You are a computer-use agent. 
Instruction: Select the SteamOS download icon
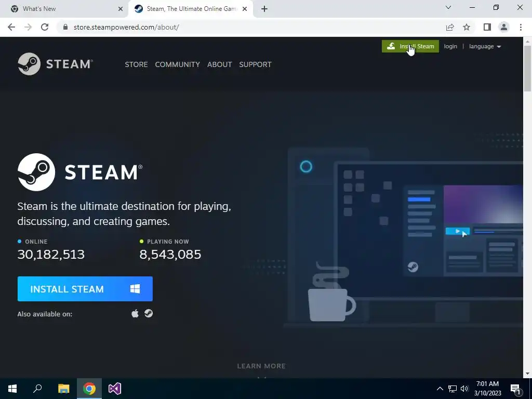point(149,313)
